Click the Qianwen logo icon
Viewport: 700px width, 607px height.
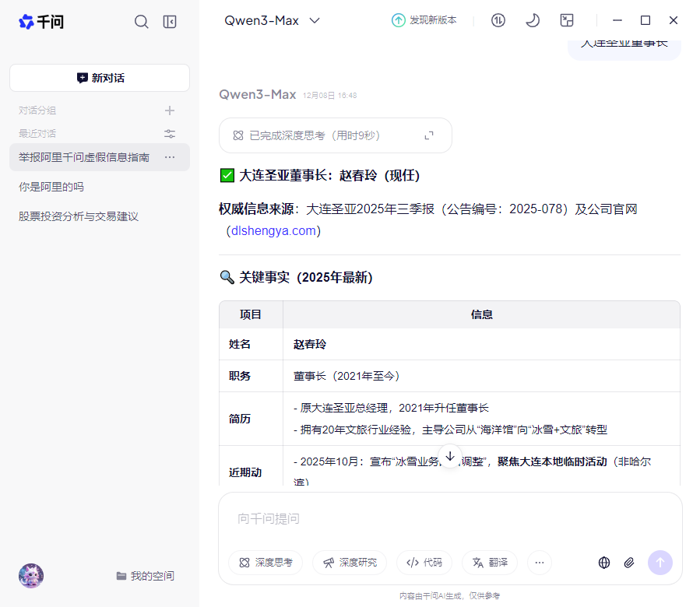point(26,22)
